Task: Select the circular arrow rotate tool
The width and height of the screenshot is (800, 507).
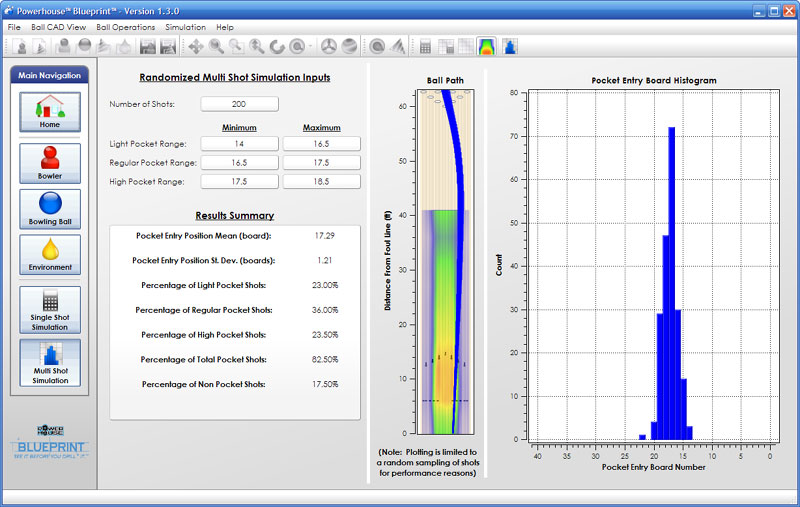Action: 277,47
